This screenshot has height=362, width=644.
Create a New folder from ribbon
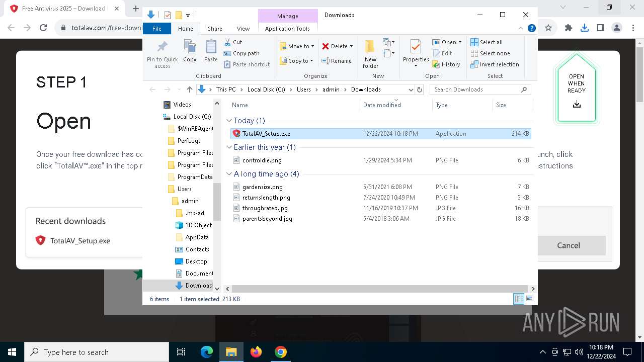[370, 54]
